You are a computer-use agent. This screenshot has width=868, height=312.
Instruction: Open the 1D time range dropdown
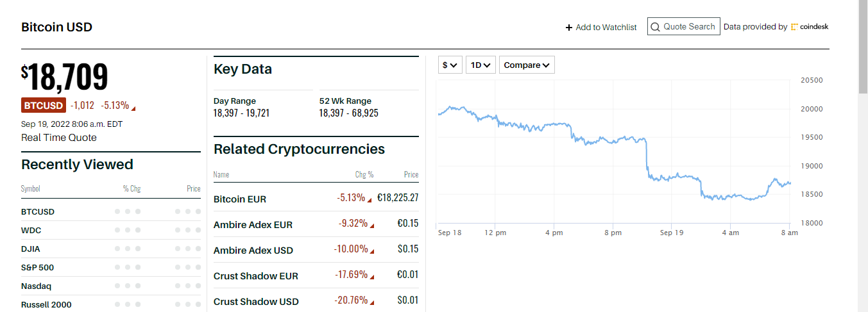(x=481, y=65)
